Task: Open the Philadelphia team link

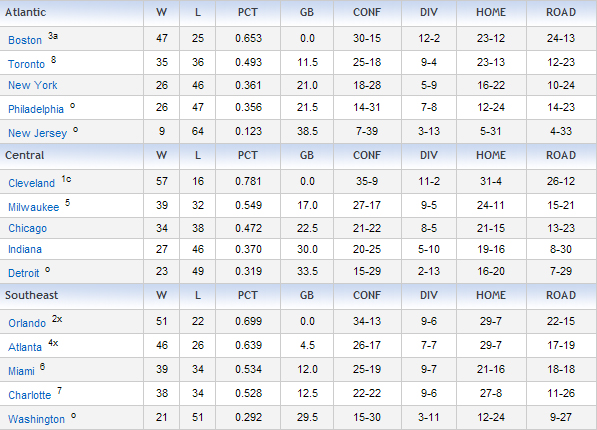Action: [x=36, y=109]
